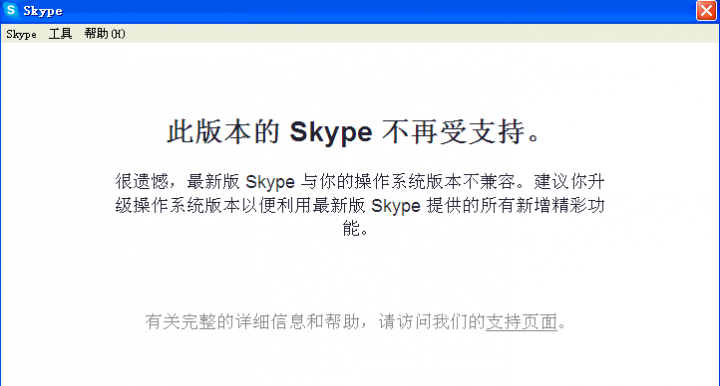Click the paragraph line starting with 很遗憾
720x386 pixels.
360,182
